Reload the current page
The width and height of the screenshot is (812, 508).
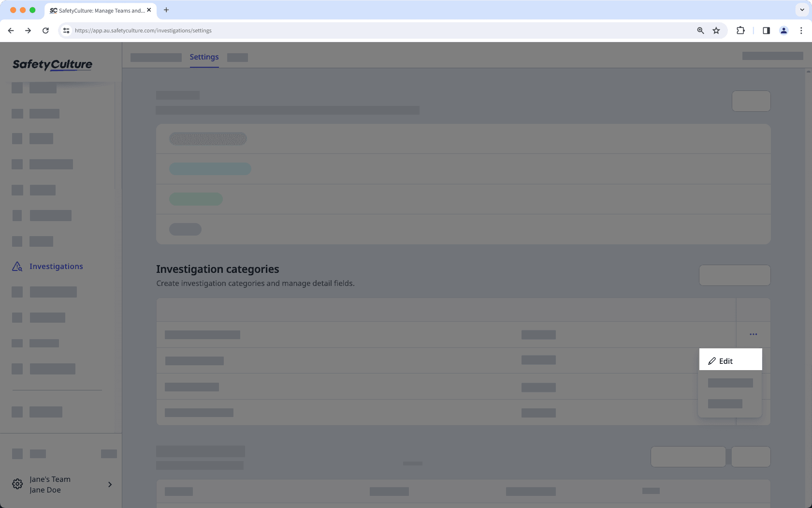click(45, 30)
